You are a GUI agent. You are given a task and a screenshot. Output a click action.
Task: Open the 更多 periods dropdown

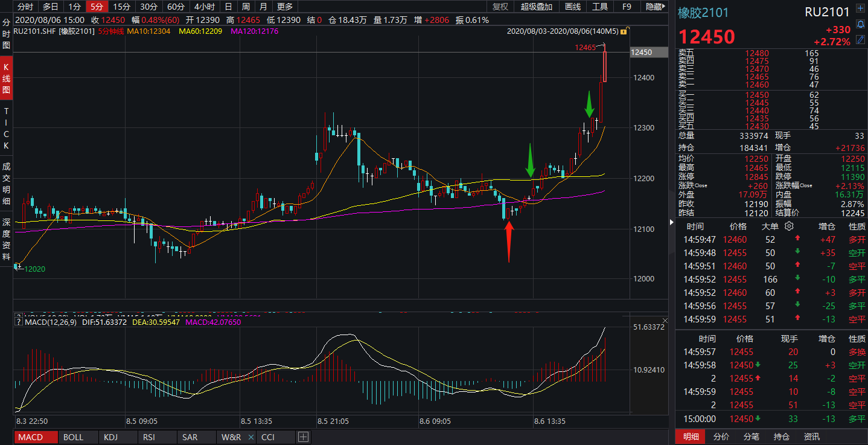pyautogui.click(x=284, y=7)
